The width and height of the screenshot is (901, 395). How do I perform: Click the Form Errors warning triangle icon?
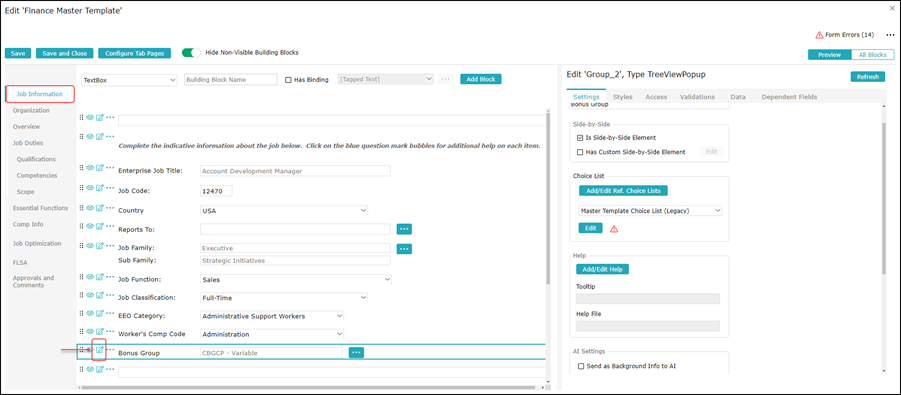click(x=819, y=35)
